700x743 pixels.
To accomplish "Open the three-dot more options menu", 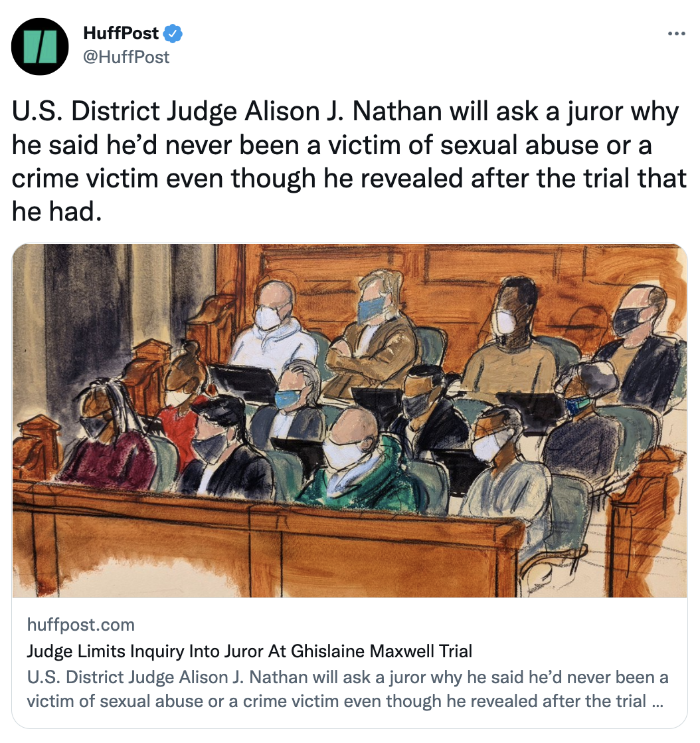I will tap(676, 34).
